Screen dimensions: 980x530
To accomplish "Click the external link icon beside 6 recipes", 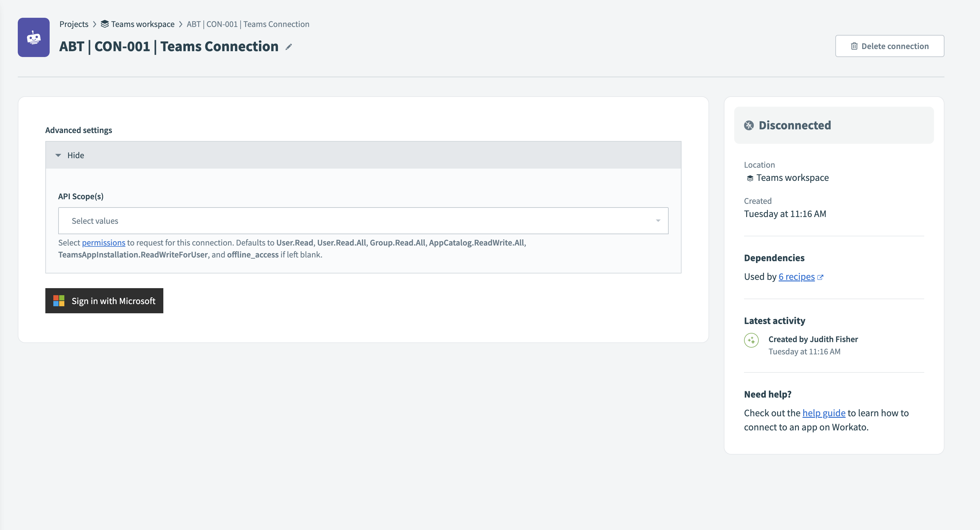I will point(821,277).
